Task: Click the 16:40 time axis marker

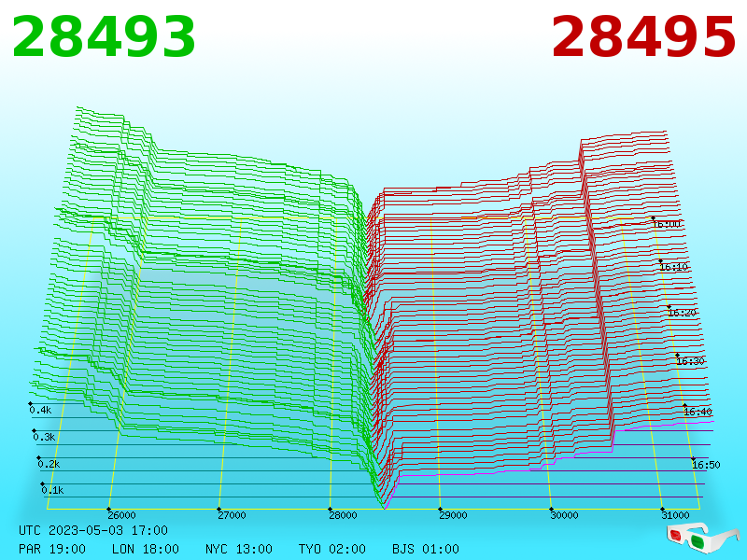Action: [698, 412]
